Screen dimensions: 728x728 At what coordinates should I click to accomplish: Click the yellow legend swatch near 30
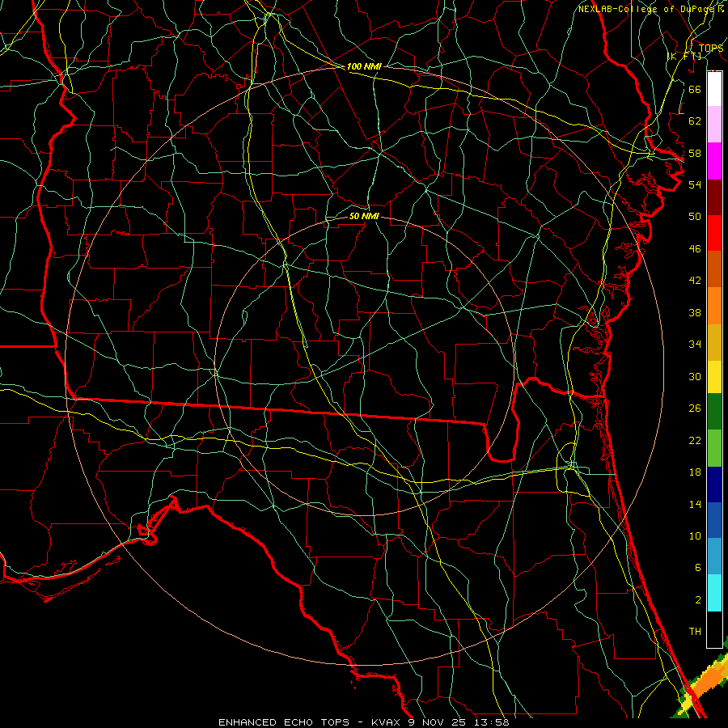714,376
